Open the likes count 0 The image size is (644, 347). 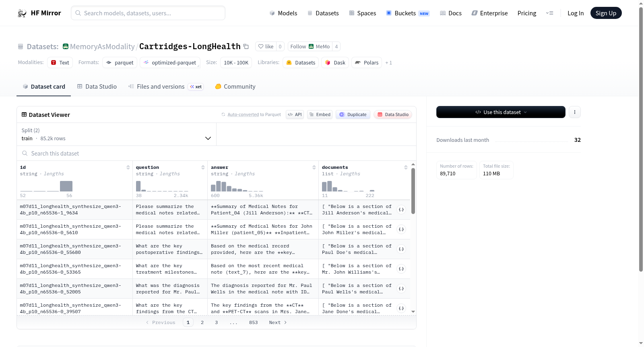pos(280,46)
